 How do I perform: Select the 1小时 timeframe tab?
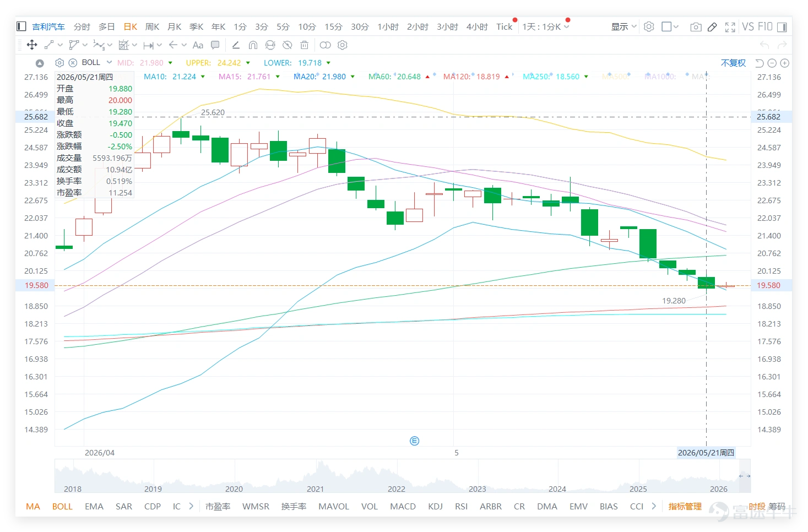[x=388, y=26]
